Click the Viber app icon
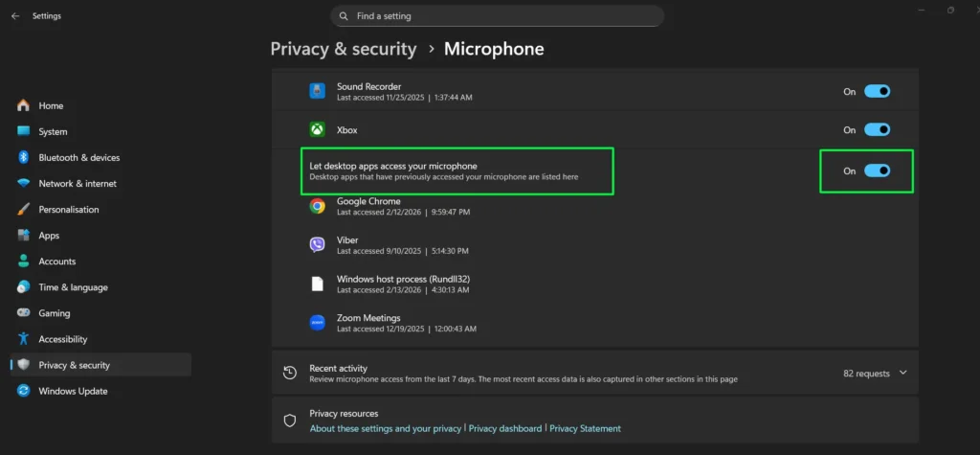This screenshot has width=980, height=455. click(318, 244)
